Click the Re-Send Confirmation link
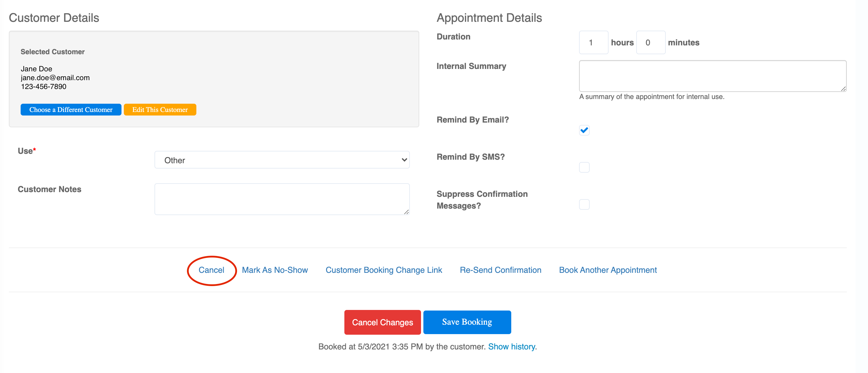868x373 pixels. coord(500,270)
